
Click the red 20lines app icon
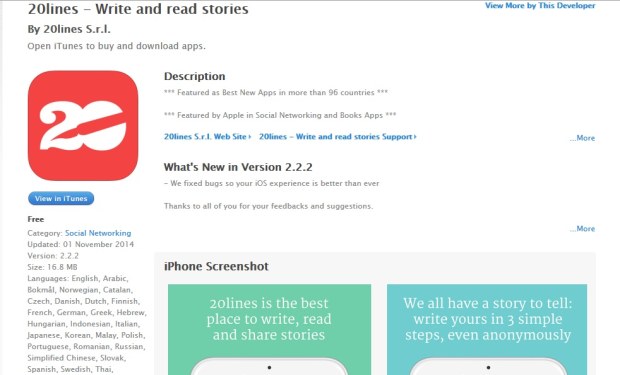83,126
